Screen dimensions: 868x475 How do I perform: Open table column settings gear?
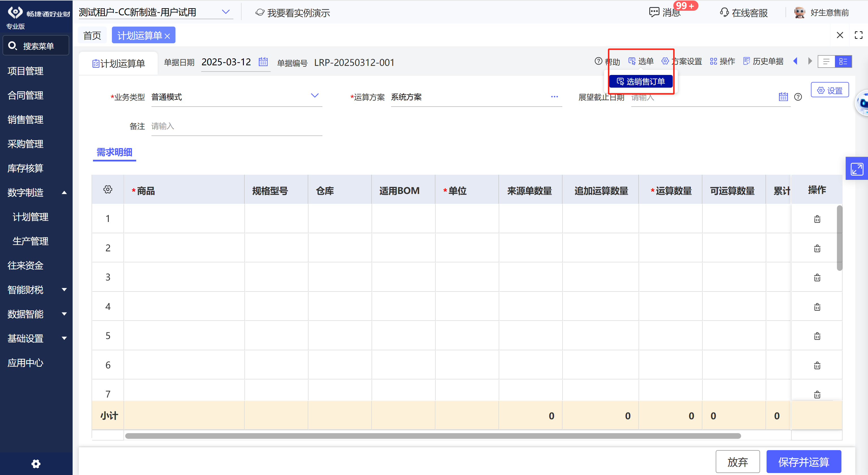[108, 189]
